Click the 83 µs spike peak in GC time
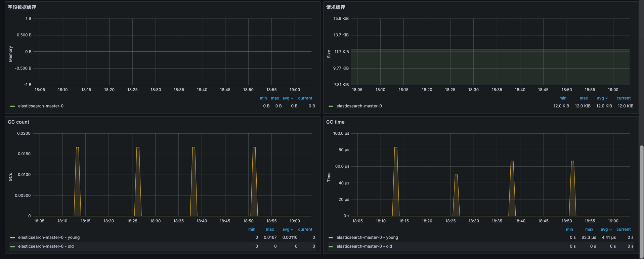The image size is (644, 259). tap(396, 147)
